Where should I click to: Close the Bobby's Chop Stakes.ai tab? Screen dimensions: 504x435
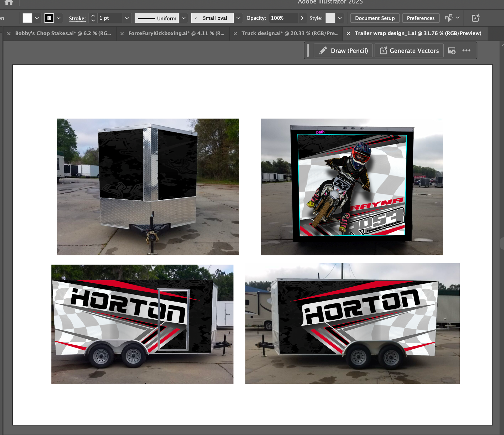(9, 34)
